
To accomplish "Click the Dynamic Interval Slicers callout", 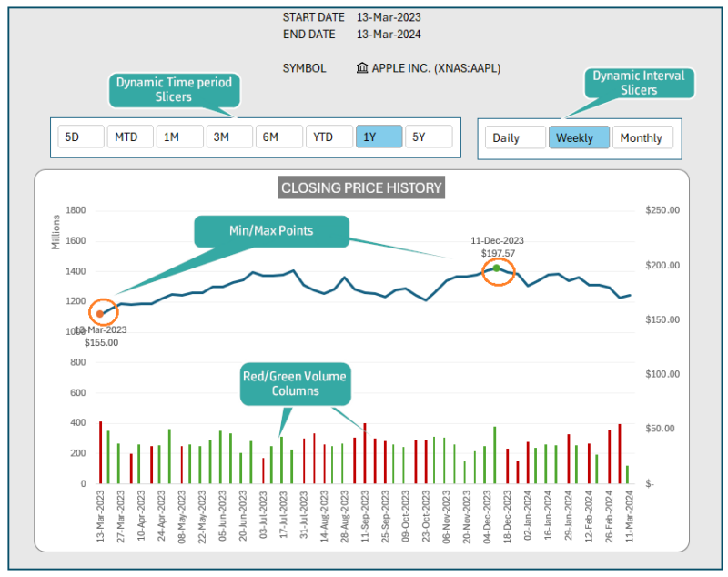I will [639, 83].
